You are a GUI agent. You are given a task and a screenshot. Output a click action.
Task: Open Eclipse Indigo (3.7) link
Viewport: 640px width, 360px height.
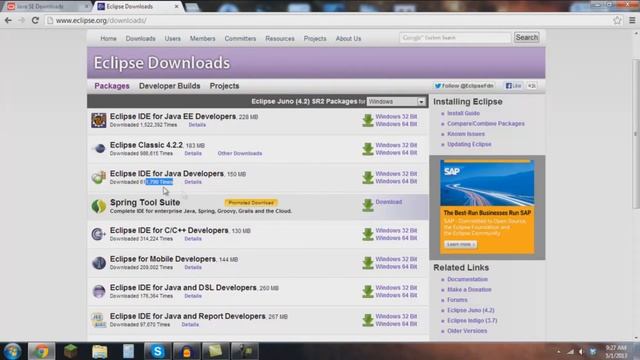[472, 320]
